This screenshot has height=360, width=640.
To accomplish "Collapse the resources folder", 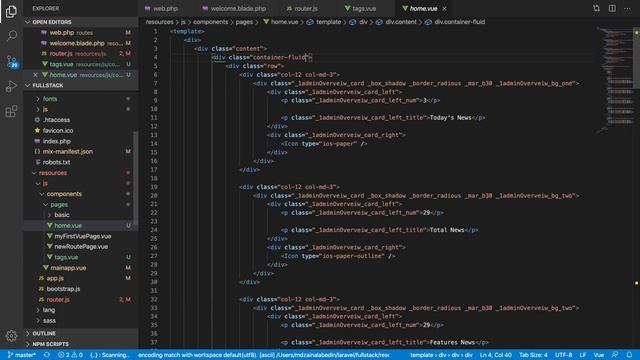I will click(x=82, y=173).
